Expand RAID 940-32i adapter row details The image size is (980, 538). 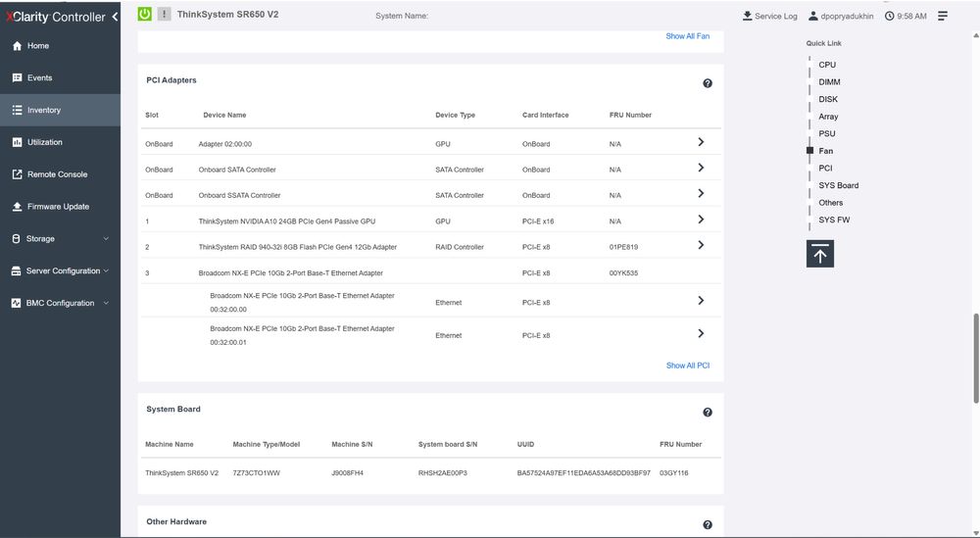point(701,246)
